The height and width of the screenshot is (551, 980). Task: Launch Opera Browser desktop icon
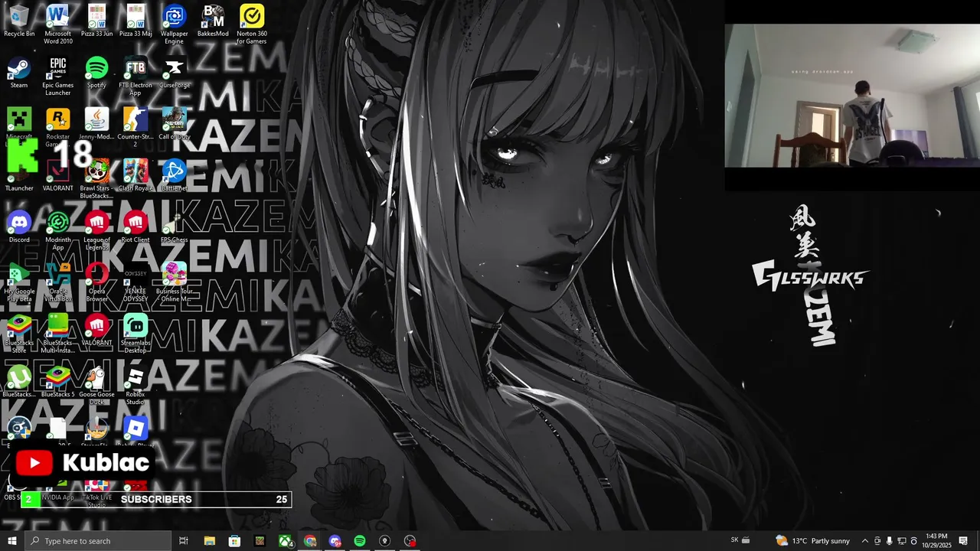pos(96,282)
